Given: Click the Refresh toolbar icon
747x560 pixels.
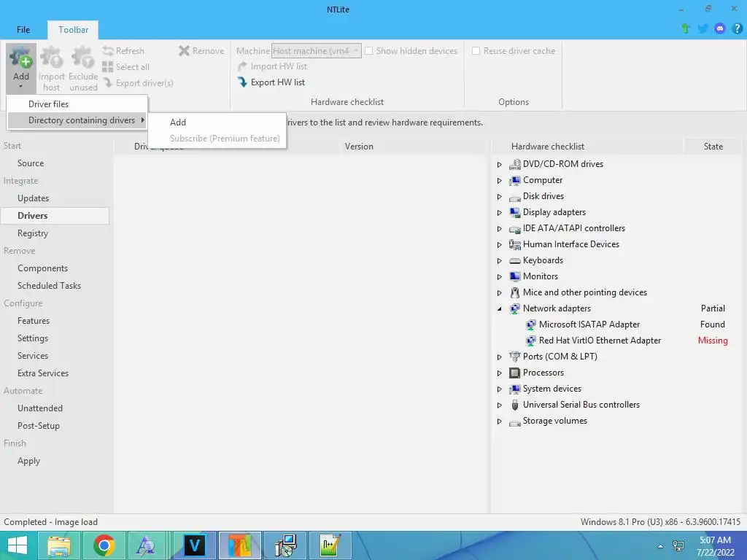Looking at the screenshot, I should tap(108, 50).
